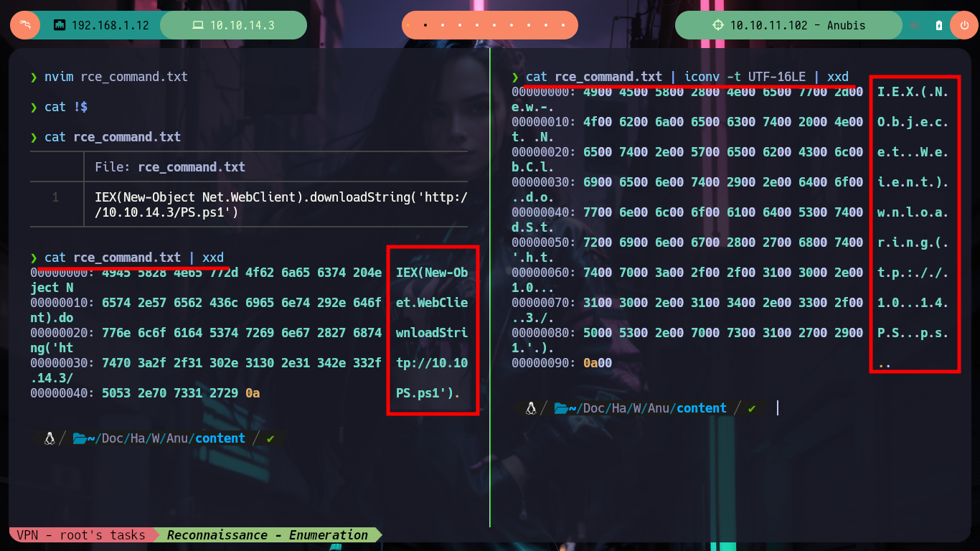Open the battery charging indicator
This screenshot has height=551, width=980.
coord(939,25)
